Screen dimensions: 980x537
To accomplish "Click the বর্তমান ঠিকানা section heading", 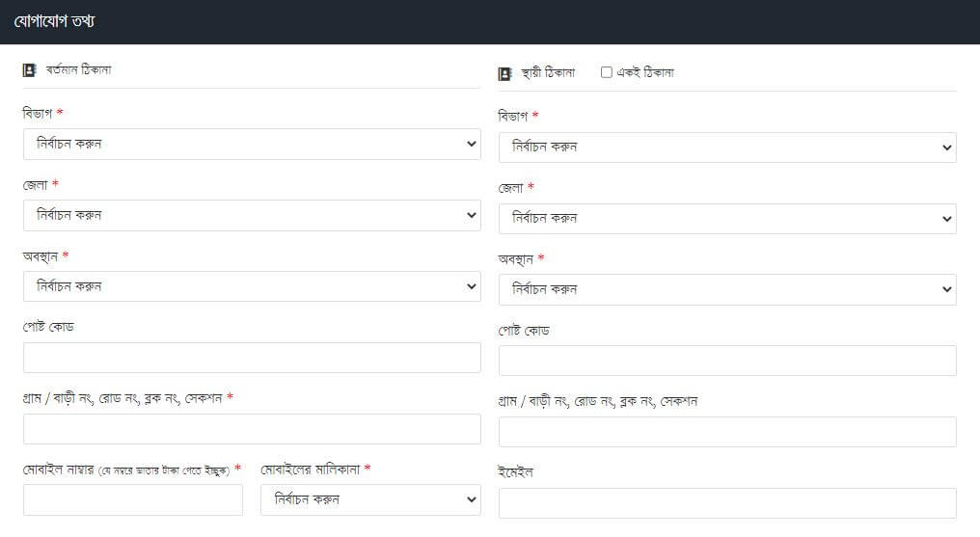I will pyautogui.click(x=79, y=70).
